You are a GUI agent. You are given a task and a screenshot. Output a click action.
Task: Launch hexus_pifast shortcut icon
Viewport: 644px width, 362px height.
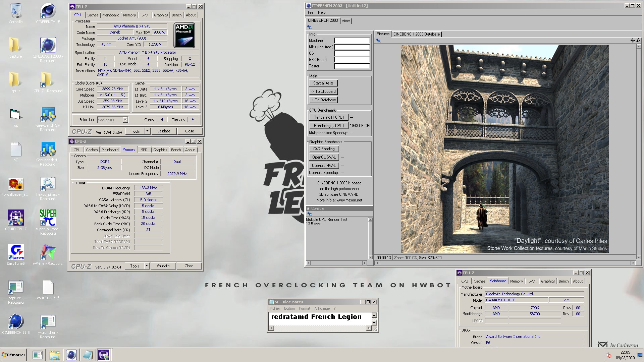pos(48,184)
